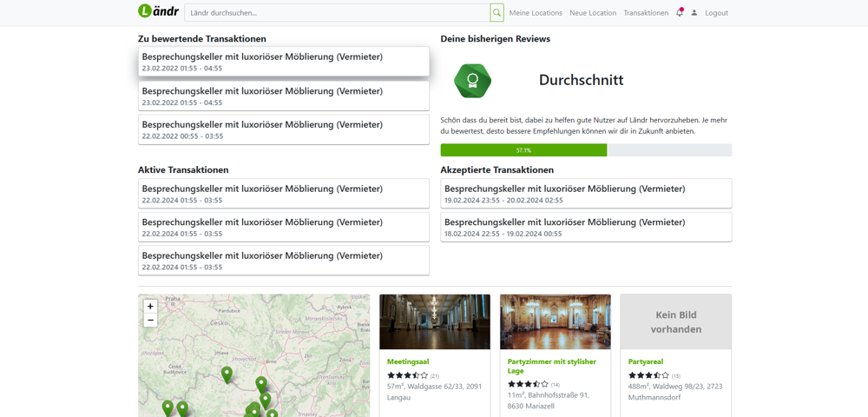Click the green review badge icon

(472, 80)
